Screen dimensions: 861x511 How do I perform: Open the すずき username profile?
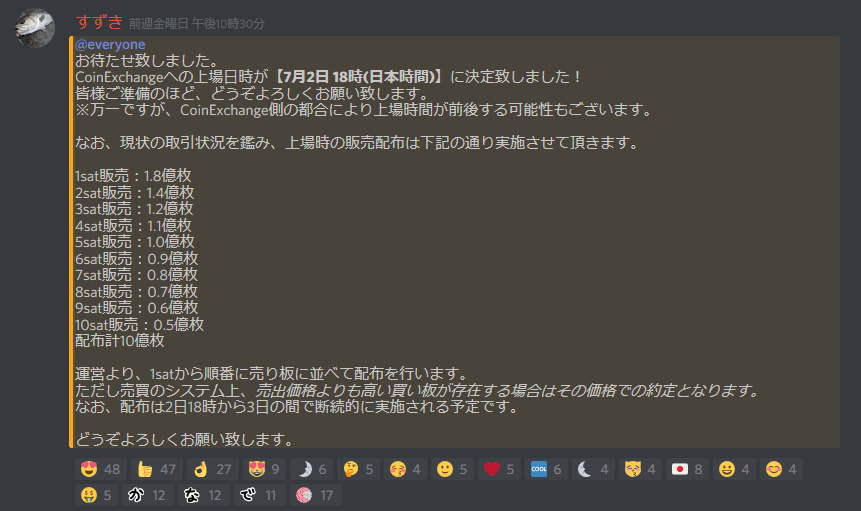point(99,23)
